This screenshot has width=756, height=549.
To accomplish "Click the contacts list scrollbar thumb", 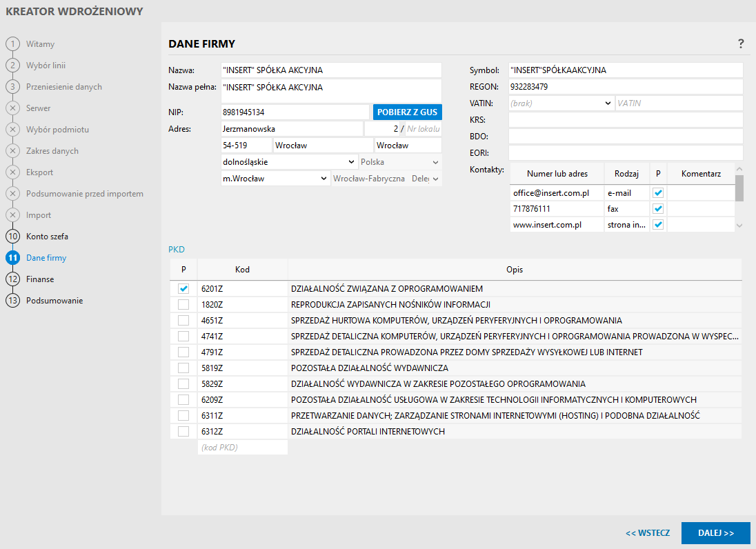I will pos(739,188).
